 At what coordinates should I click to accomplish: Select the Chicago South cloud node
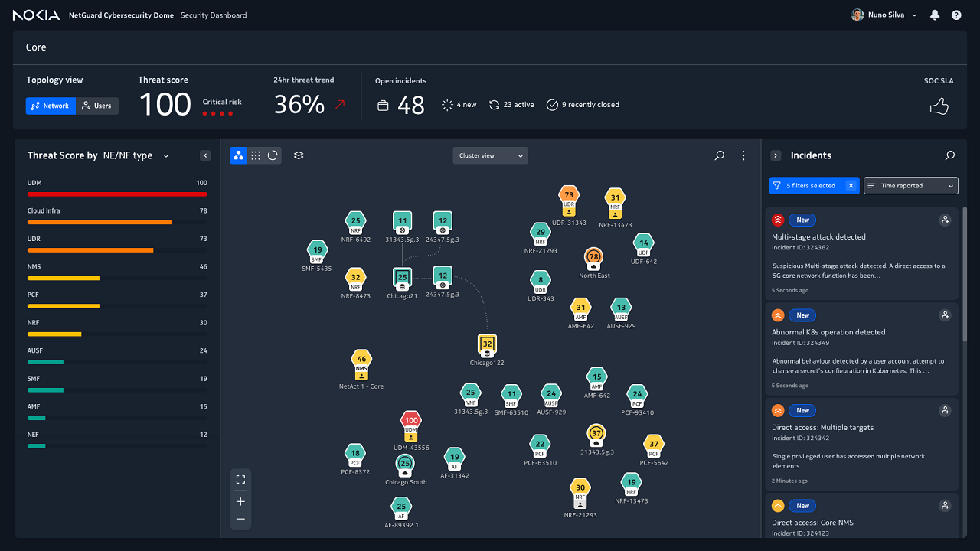pos(406,465)
